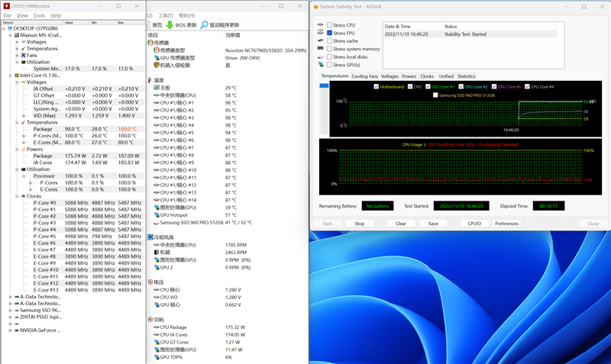Uncheck the Stress FPU checkbox
The width and height of the screenshot is (611, 364).
(x=330, y=33)
